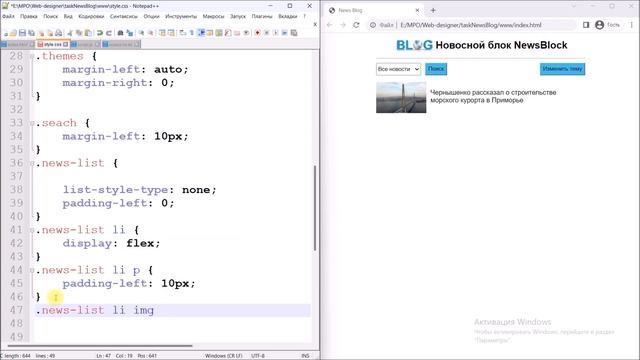Open the Document Map panel icon

(218, 33)
